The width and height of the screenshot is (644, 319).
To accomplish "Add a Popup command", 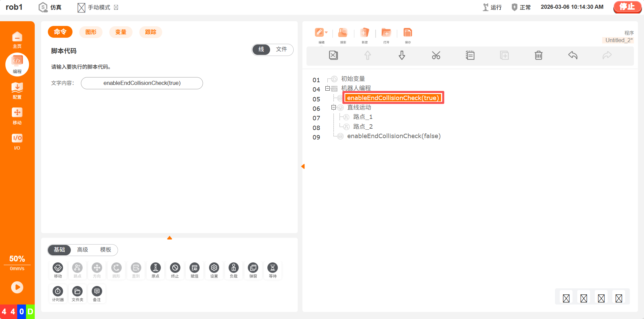I will tap(253, 270).
